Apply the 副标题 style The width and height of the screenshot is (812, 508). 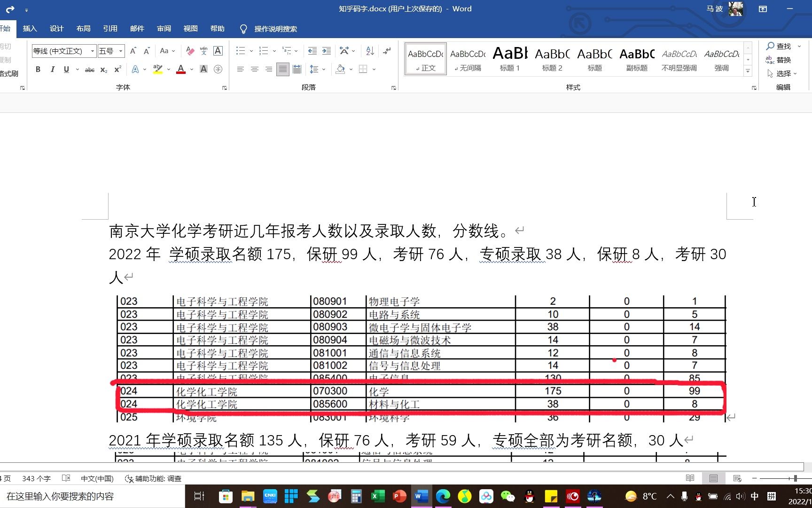point(637,59)
